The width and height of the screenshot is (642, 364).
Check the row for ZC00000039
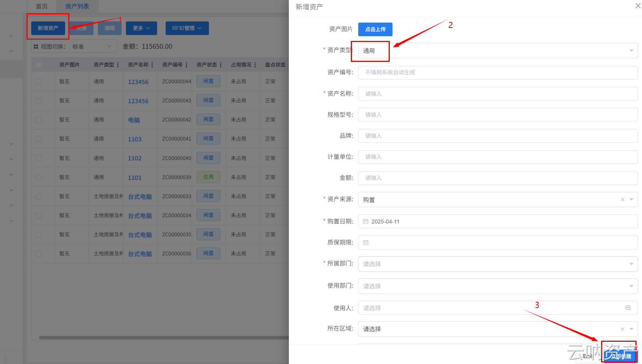(x=39, y=177)
